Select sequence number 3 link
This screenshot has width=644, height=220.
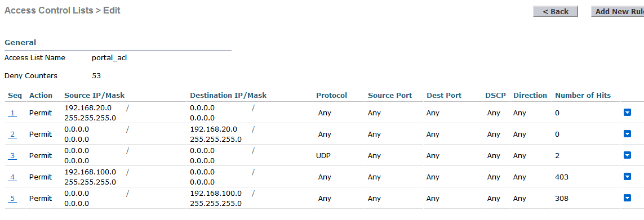[12, 155]
